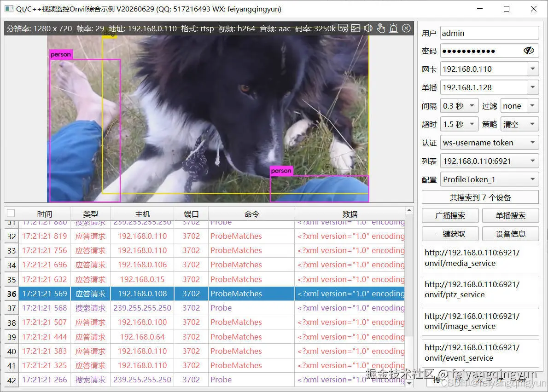Sort by the 数据 column header
The height and width of the screenshot is (392, 548).
tap(350, 213)
